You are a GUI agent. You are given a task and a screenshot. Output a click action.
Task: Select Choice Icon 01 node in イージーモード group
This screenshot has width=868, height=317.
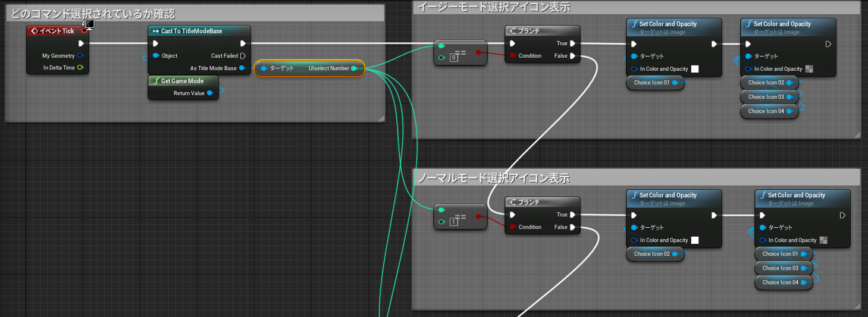pos(656,83)
